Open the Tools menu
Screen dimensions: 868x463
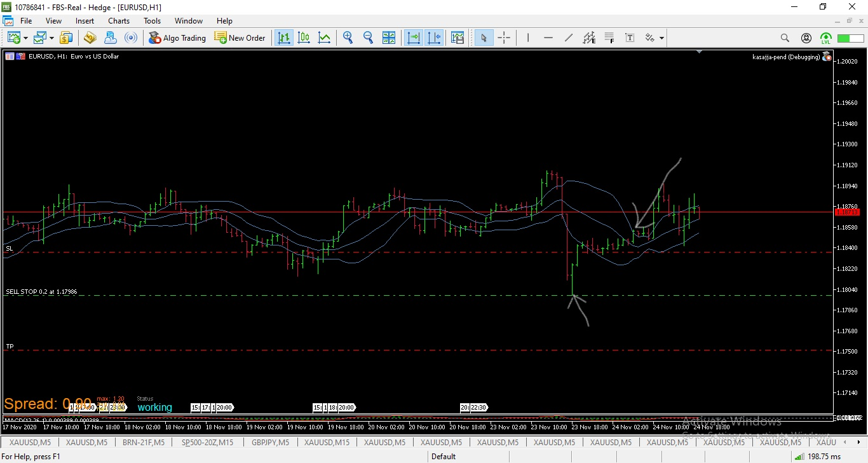coord(153,21)
